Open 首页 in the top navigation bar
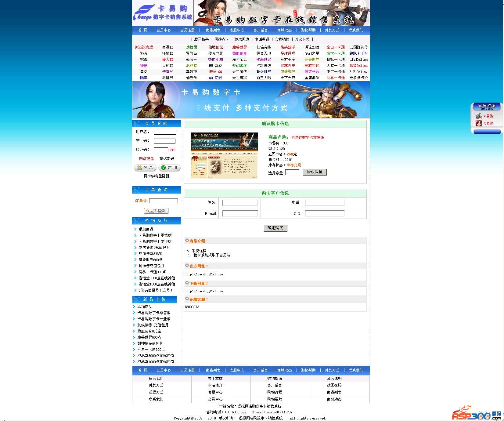The image size is (504, 421). (142, 30)
